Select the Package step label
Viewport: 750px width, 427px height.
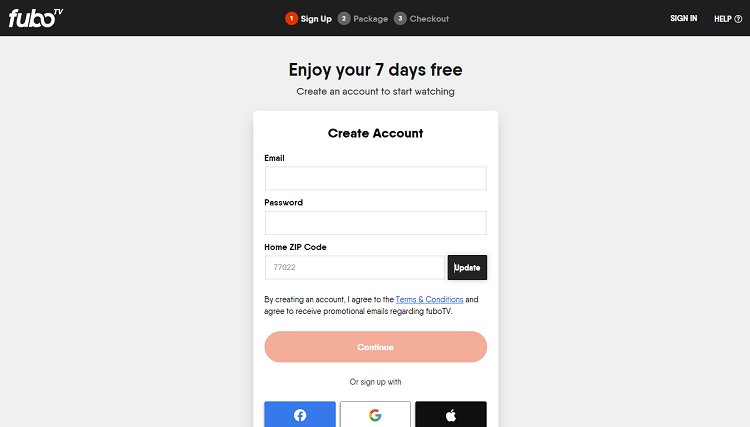tap(370, 19)
